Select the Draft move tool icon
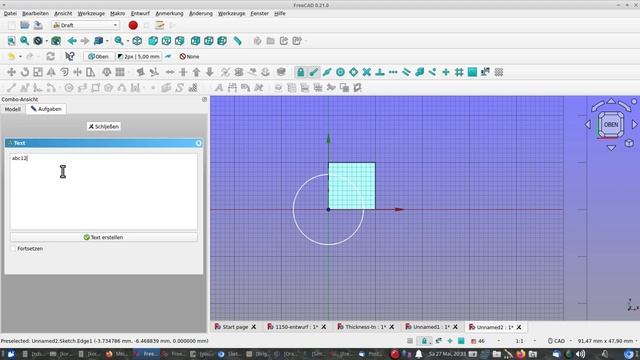 click(x=11, y=72)
